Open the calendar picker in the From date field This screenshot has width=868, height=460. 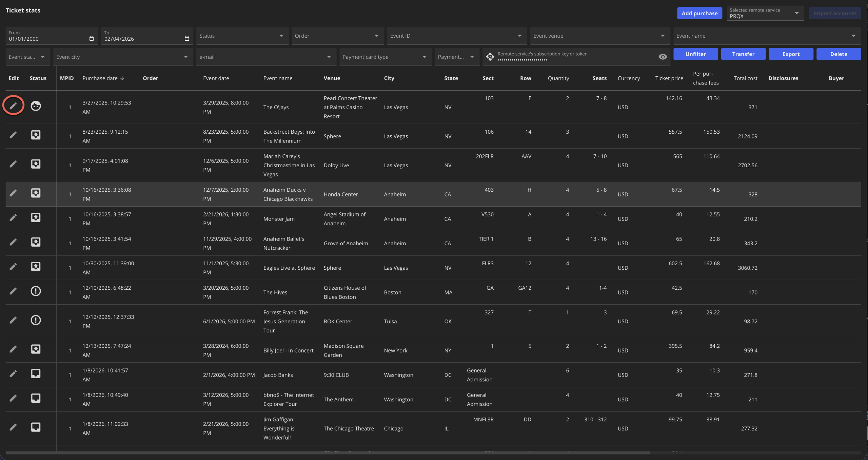click(x=91, y=39)
